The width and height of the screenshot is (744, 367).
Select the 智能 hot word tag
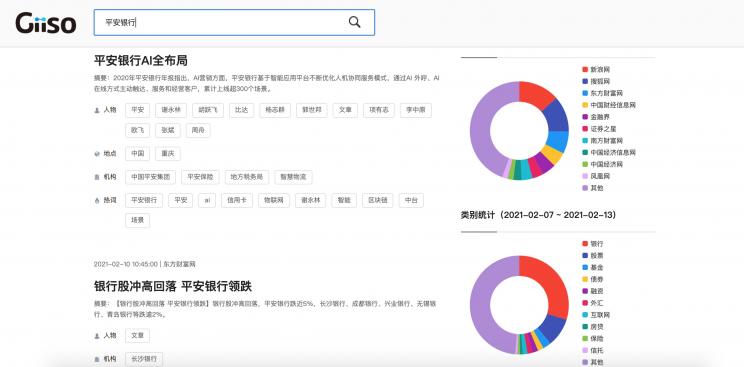344,200
